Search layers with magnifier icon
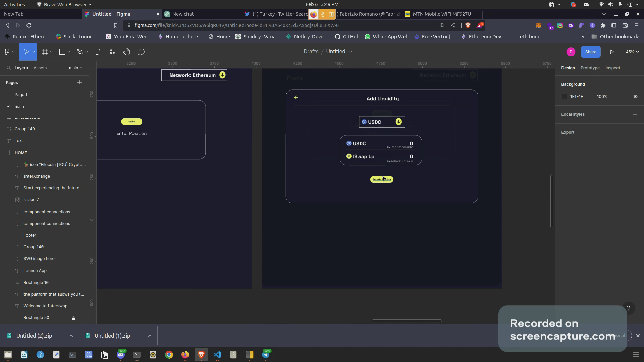 point(9,68)
